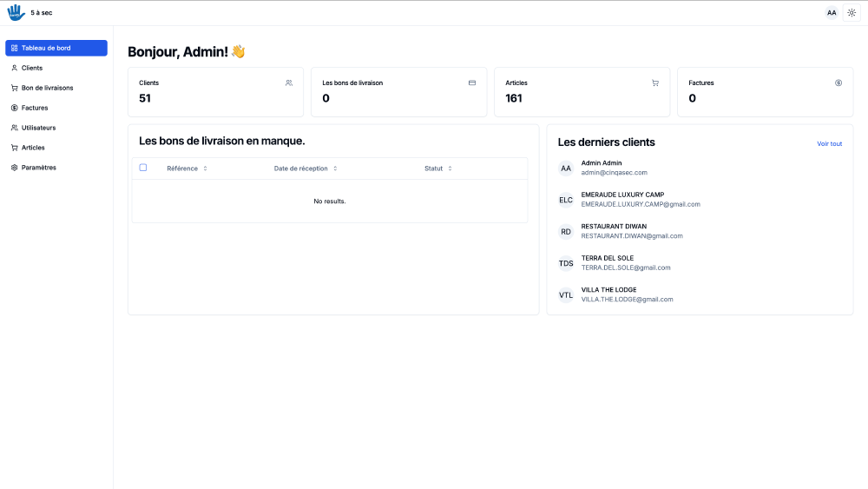The width and height of the screenshot is (868, 489).
Task: Click the ELC avatar for Emeraude Luxury Camp
Action: point(566,200)
